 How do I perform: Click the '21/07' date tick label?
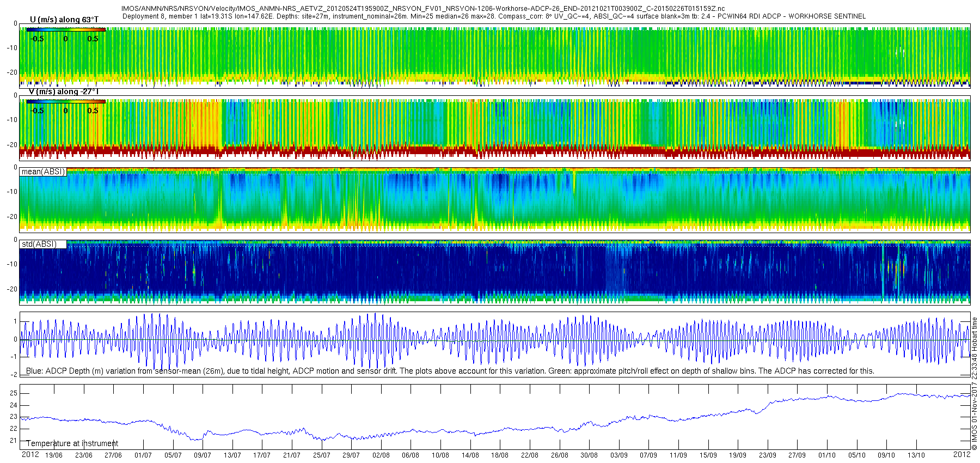click(x=292, y=455)
